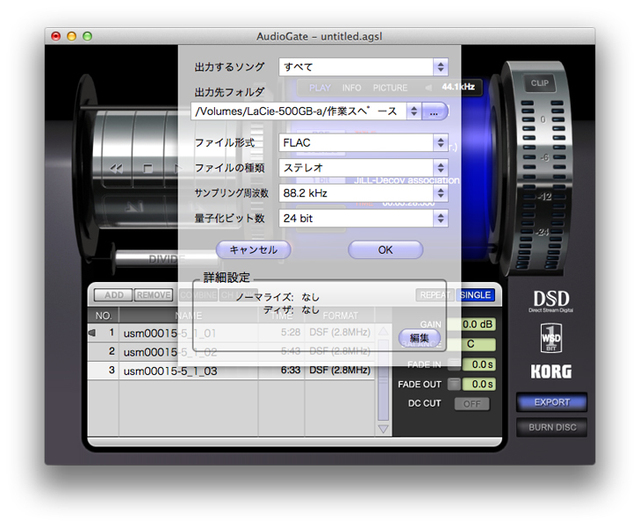Screen dimensions: 640x527
Task: Click the speaker icon beside track 1
Action: pyautogui.click(x=94, y=332)
